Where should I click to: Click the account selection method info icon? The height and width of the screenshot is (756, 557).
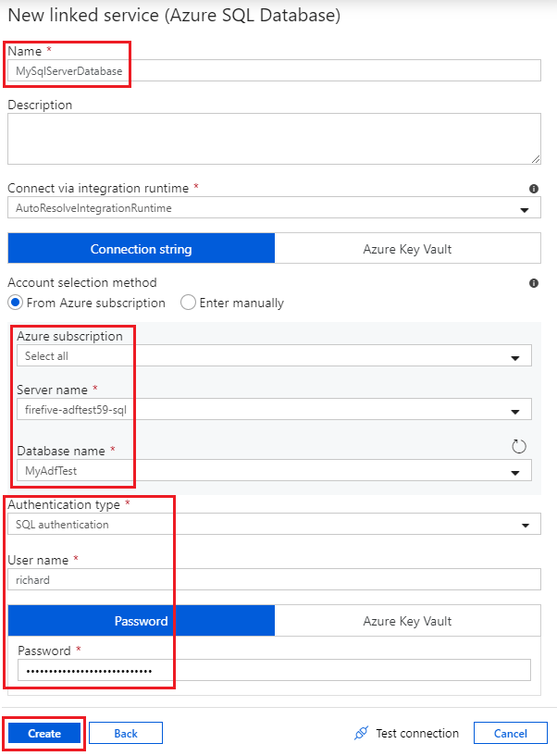(534, 283)
